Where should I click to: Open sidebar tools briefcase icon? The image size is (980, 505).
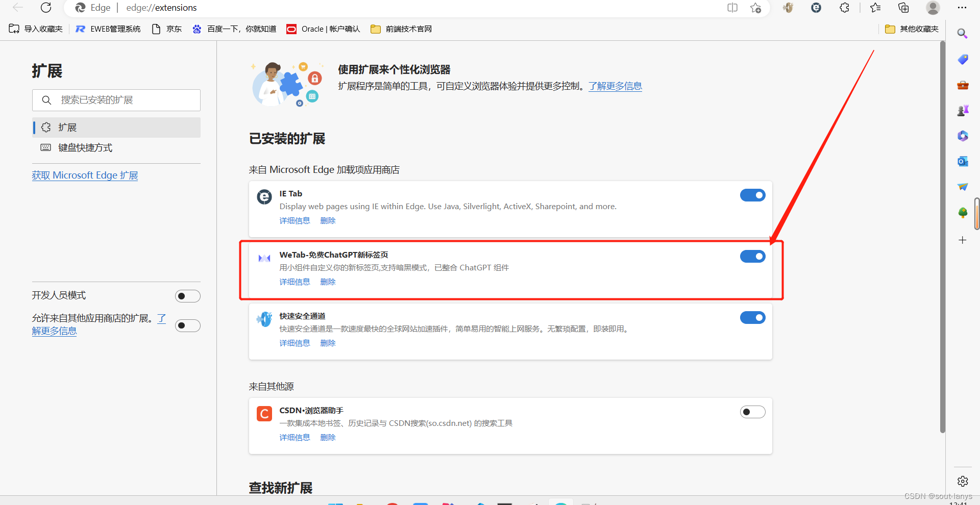963,85
